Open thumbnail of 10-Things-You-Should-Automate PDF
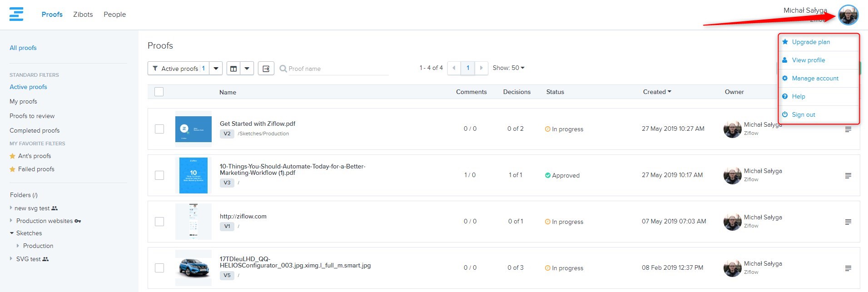The width and height of the screenshot is (868, 292). [193, 175]
